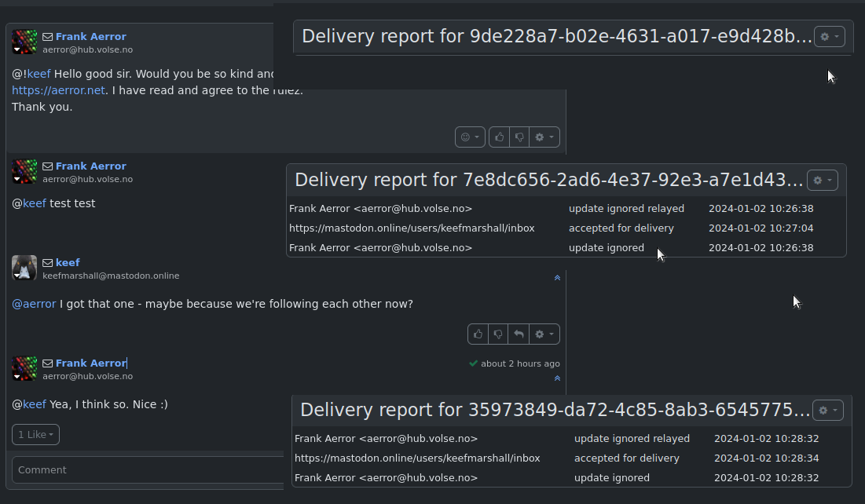Expand the 1 Like dropdown

coord(35,435)
